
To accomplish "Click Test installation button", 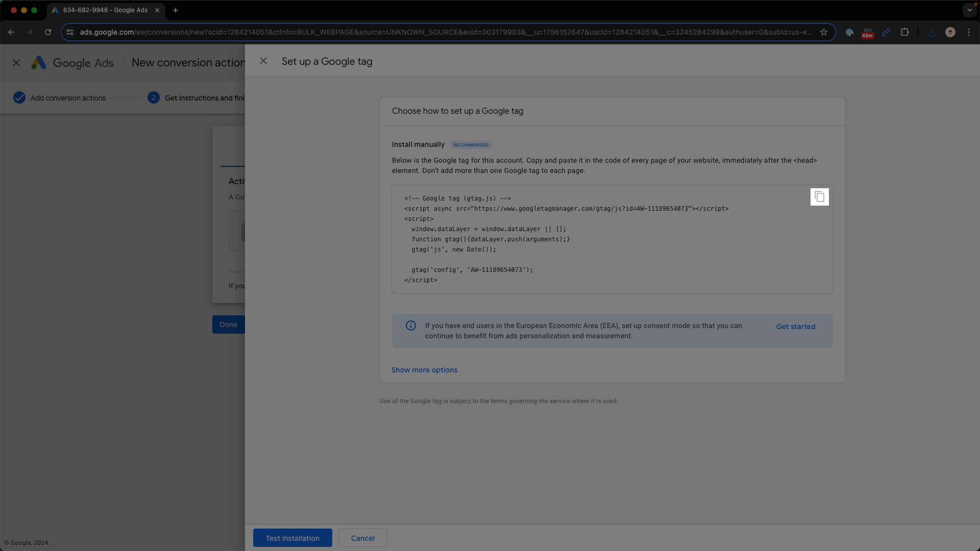I will (292, 538).
